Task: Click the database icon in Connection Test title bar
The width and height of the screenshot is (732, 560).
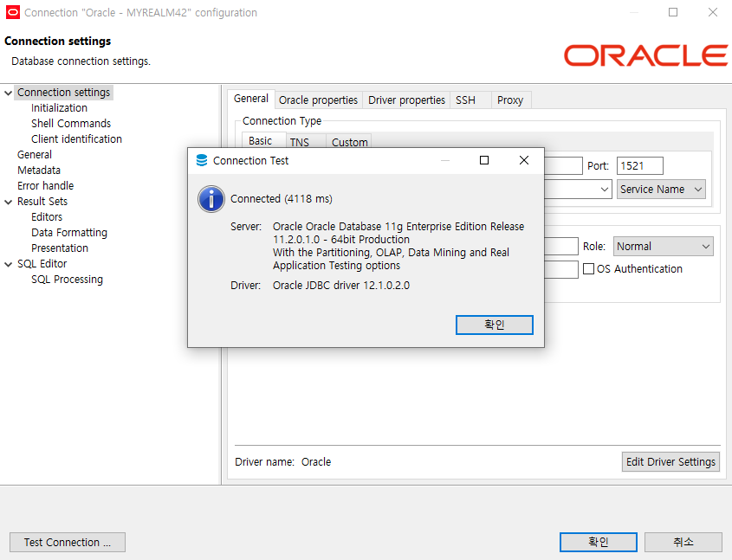Action: [202, 160]
